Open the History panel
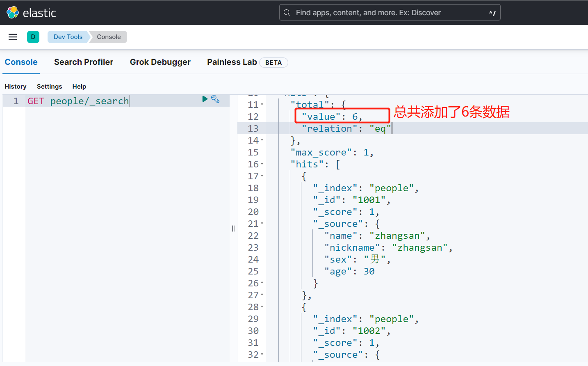The height and width of the screenshot is (366, 588). 16,87
